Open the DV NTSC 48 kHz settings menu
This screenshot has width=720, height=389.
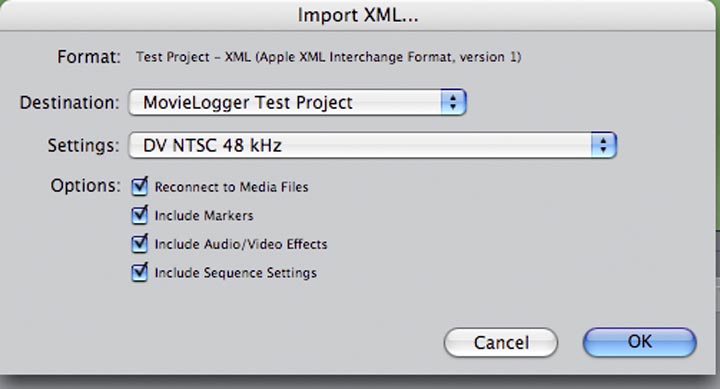(x=372, y=145)
